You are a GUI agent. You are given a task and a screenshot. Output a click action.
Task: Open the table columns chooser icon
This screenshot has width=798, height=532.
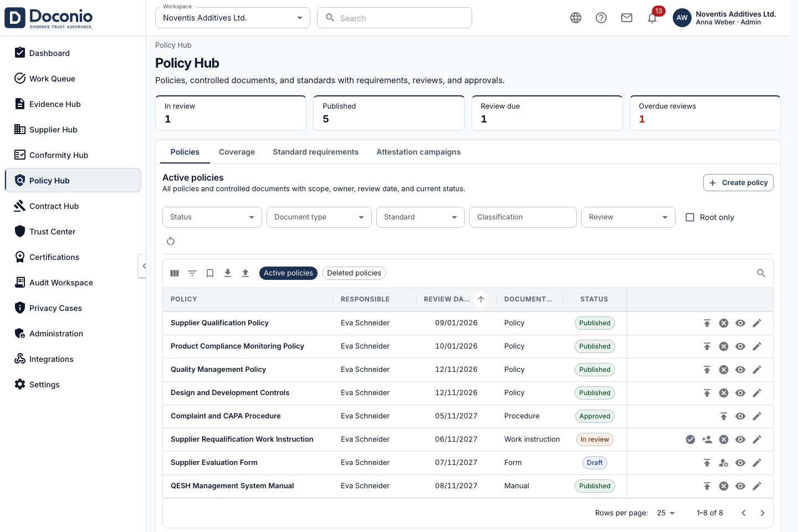pyautogui.click(x=175, y=273)
